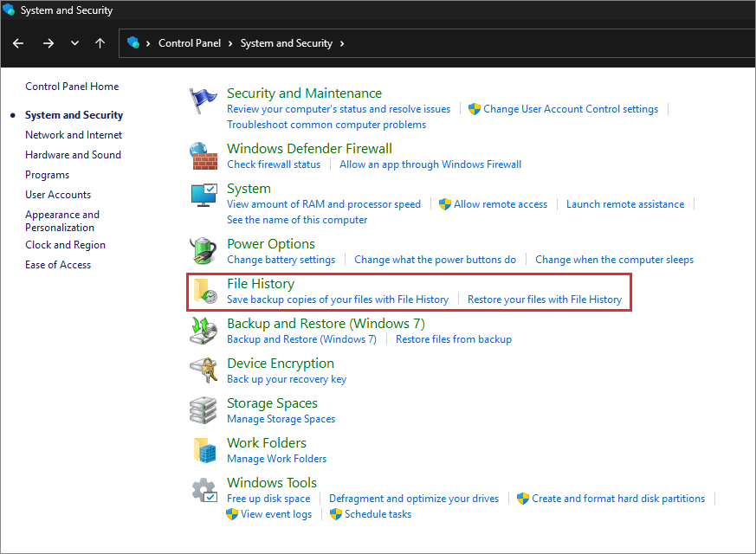
Task: Click Allow an app through Windows Firewall
Action: 430,164
